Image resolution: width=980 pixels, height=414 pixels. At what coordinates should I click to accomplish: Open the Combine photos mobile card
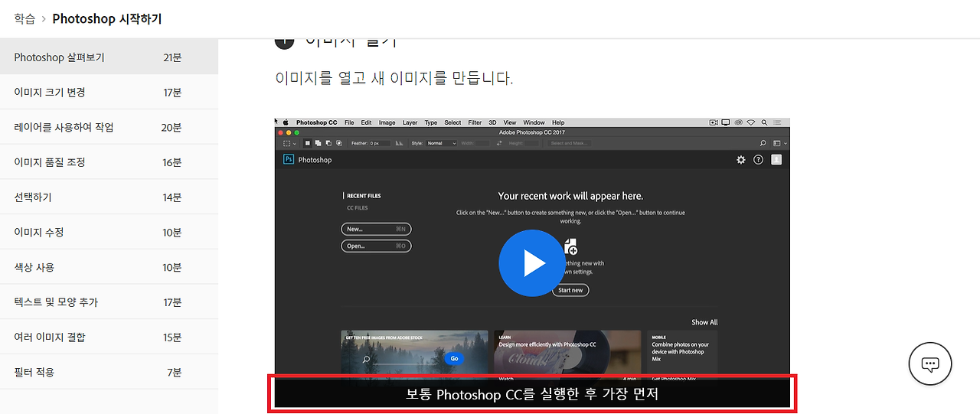(682, 353)
